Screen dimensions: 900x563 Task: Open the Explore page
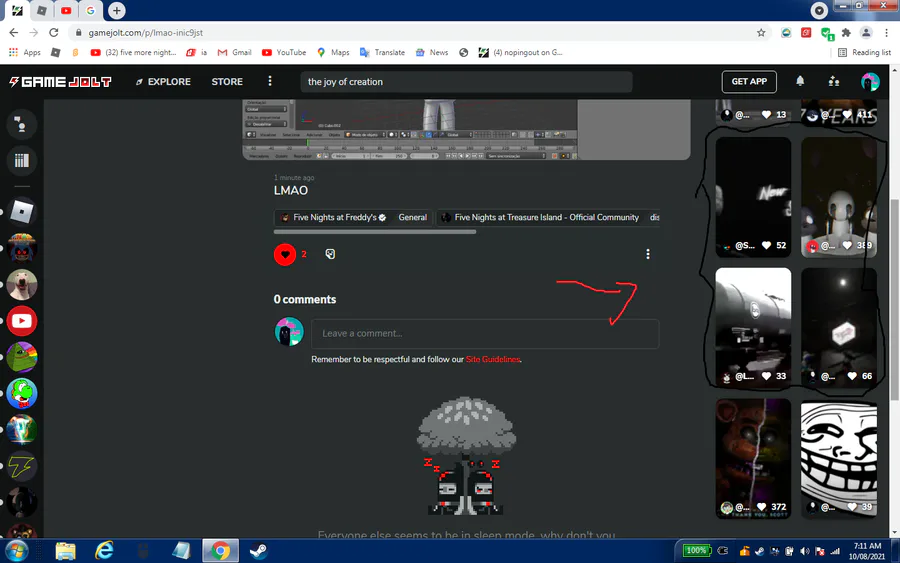tap(163, 81)
